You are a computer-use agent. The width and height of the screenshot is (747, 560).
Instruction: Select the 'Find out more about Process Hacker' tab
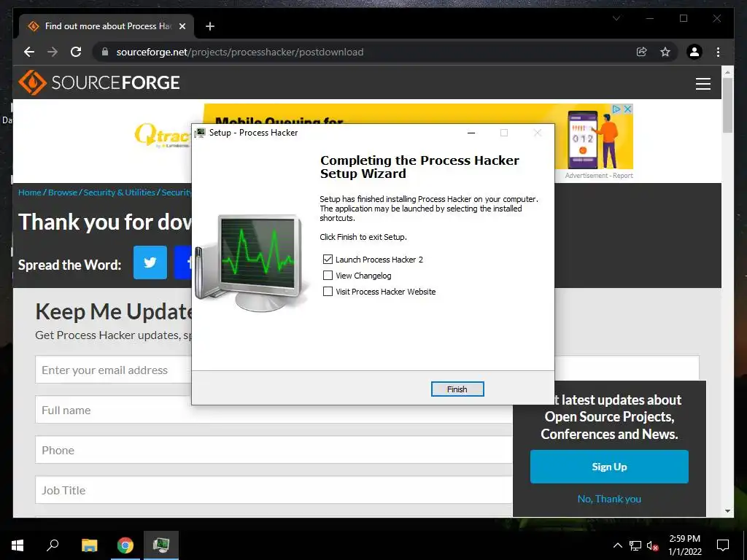click(x=107, y=26)
